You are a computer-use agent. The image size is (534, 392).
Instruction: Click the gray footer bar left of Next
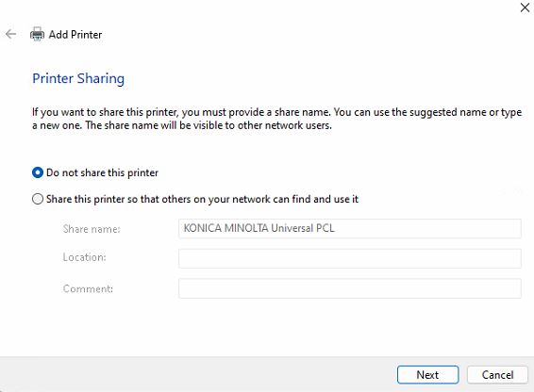coord(197,374)
